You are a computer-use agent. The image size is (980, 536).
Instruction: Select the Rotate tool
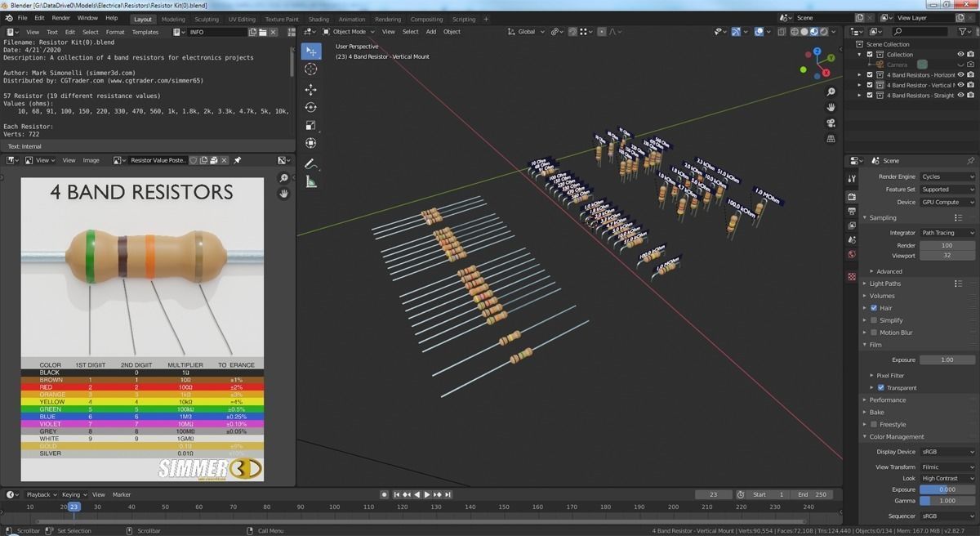coord(310,108)
